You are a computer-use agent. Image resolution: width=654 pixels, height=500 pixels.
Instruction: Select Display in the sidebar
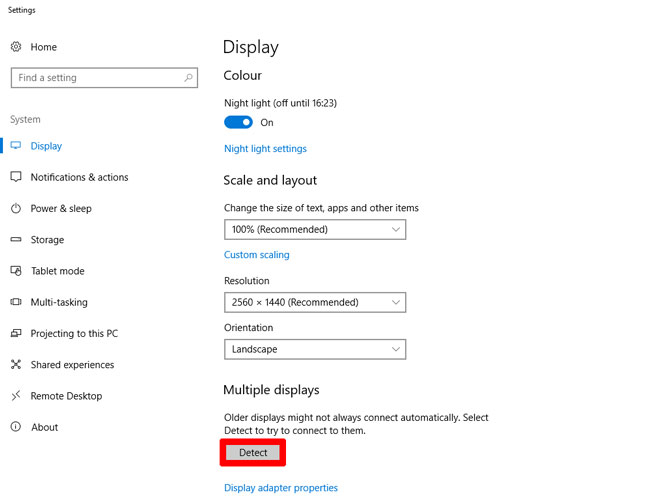[x=46, y=146]
